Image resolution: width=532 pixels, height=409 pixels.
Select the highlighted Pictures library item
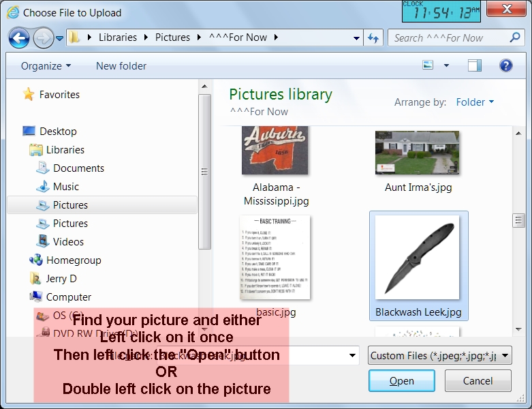pos(102,205)
